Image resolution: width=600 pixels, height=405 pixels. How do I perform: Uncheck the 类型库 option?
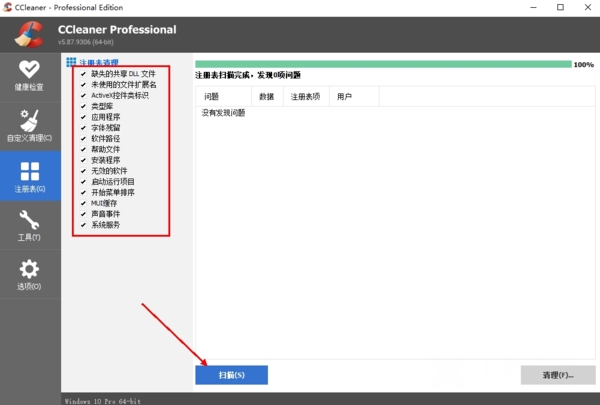pos(83,106)
